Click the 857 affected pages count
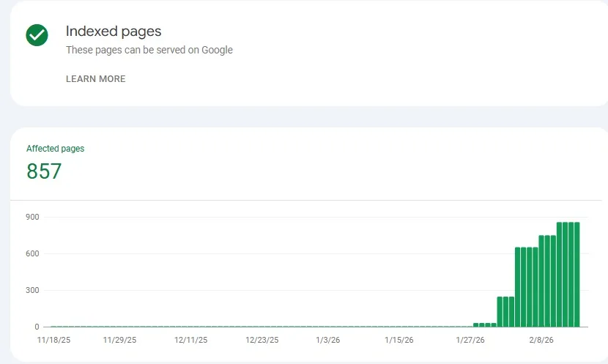The image size is (608, 364). click(44, 171)
